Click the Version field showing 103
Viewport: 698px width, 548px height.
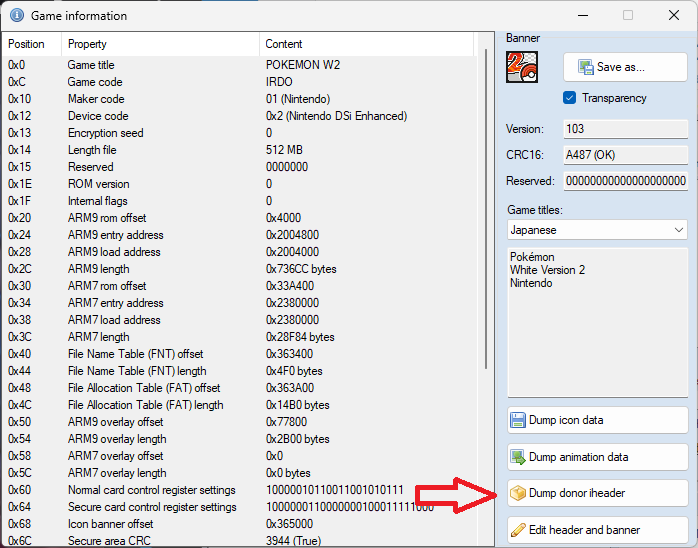(x=625, y=129)
